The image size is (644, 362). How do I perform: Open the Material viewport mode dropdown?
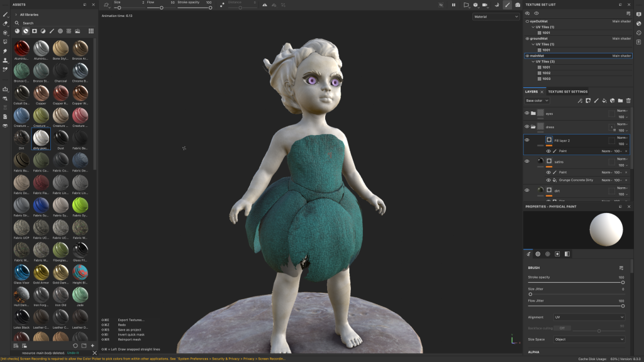[x=496, y=17]
